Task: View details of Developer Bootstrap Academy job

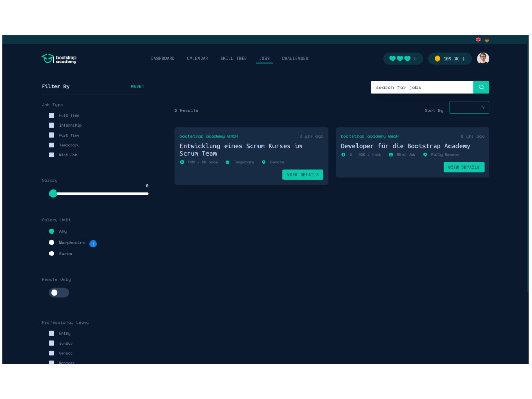Action: pyautogui.click(x=464, y=167)
